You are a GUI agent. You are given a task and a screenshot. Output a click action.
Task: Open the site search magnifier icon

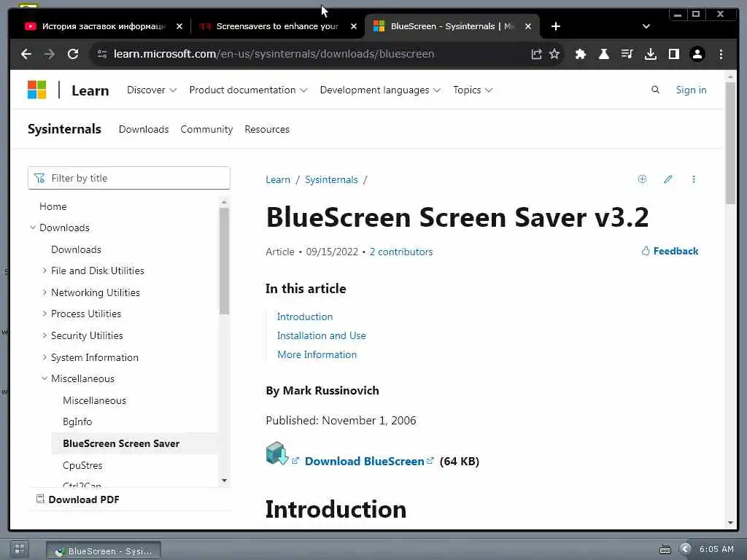click(656, 90)
